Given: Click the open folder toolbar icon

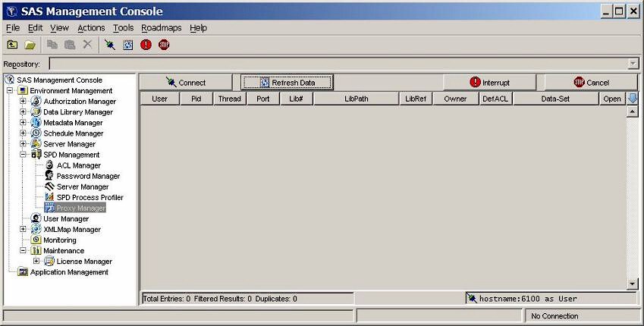Looking at the screenshot, I should (30, 45).
